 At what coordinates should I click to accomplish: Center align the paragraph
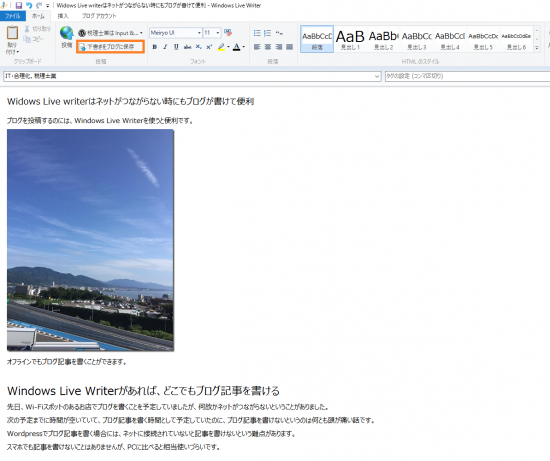point(268,47)
